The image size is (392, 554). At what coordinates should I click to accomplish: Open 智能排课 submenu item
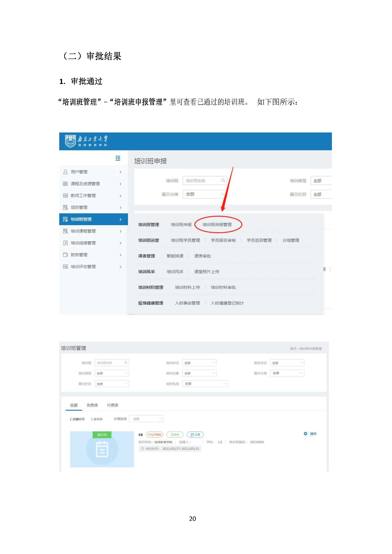click(175, 256)
